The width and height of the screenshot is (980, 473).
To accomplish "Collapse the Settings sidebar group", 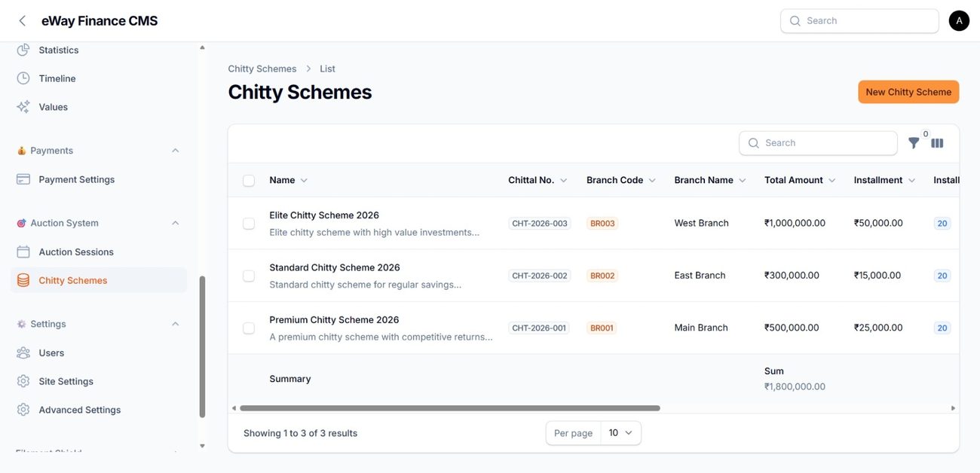I will coord(175,324).
